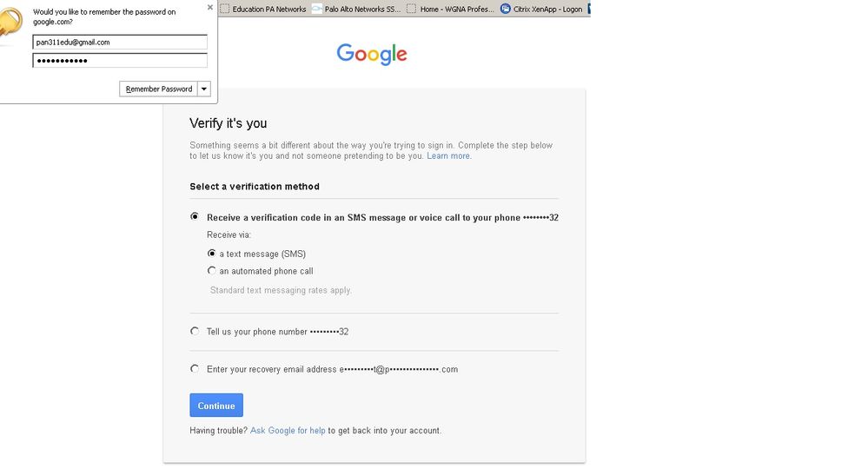Click the Google logo

pos(372,54)
